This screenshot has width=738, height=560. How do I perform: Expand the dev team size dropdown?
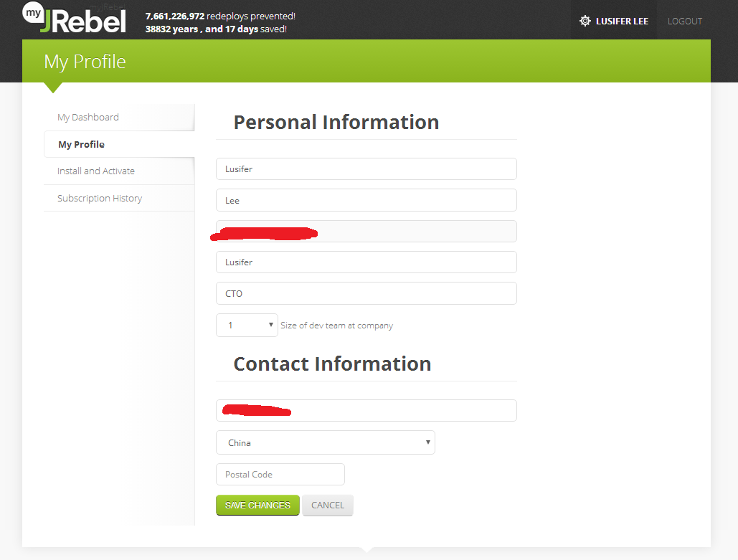pyautogui.click(x=247, y=325)
